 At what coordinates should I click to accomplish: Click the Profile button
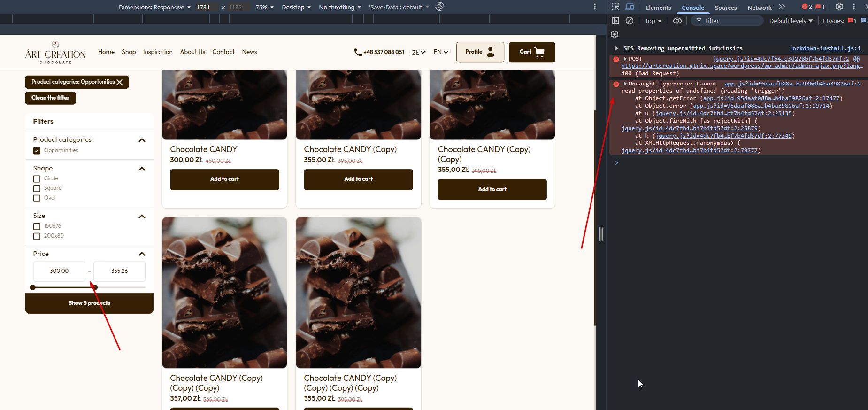click(x=480, y=52)
